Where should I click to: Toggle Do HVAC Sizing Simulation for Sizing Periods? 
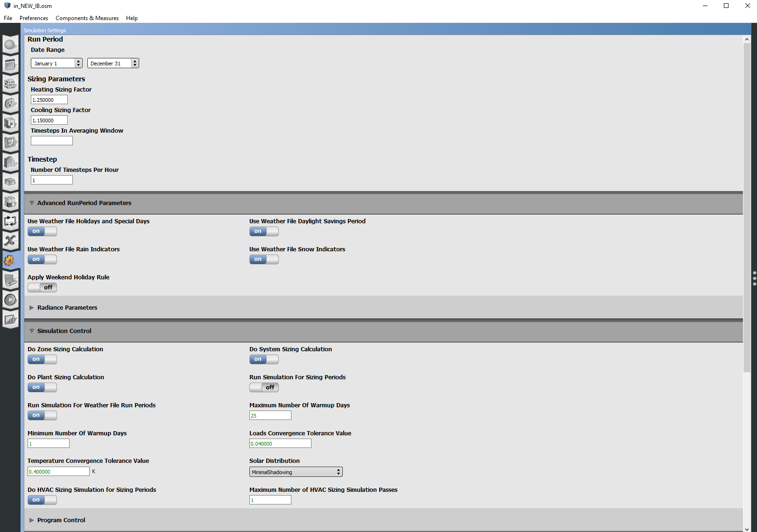coord(42,500)
